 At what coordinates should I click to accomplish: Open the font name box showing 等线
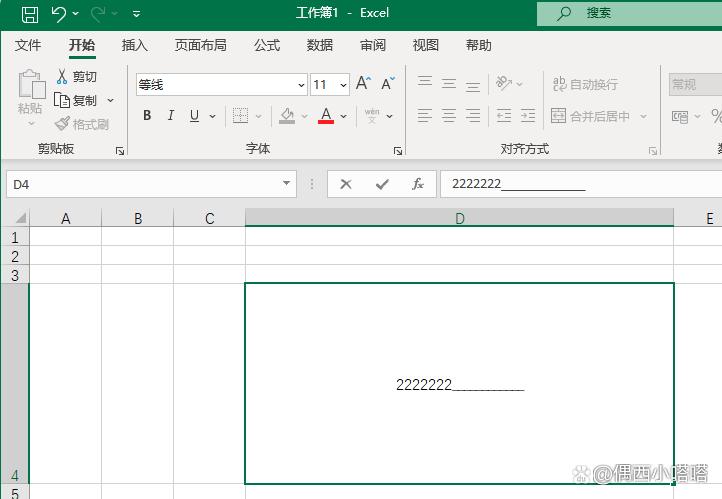pyautogui.click(x=221, y=85)
